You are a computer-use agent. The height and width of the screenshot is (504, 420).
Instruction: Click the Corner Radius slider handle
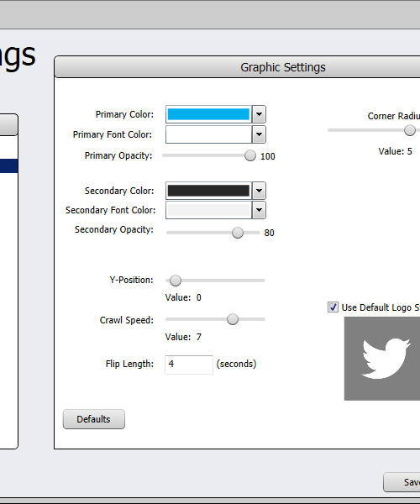pyautogui.click(x=410, y=130)
